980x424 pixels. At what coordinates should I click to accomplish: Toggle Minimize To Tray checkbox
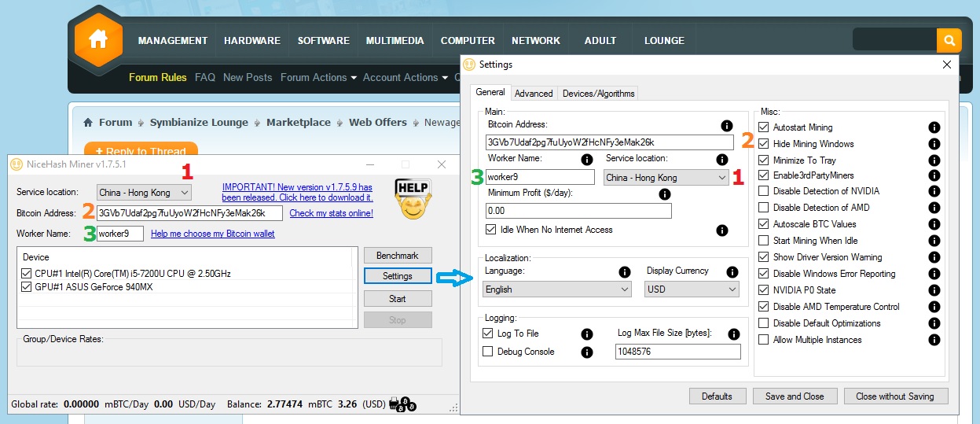click(763, 160)
